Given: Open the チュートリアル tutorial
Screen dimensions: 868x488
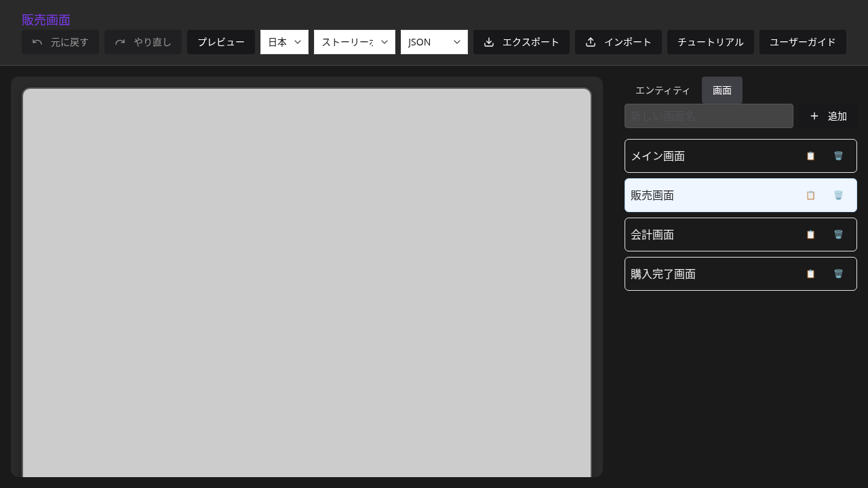Looking at the screenshot, I should (x=711, y=42).
